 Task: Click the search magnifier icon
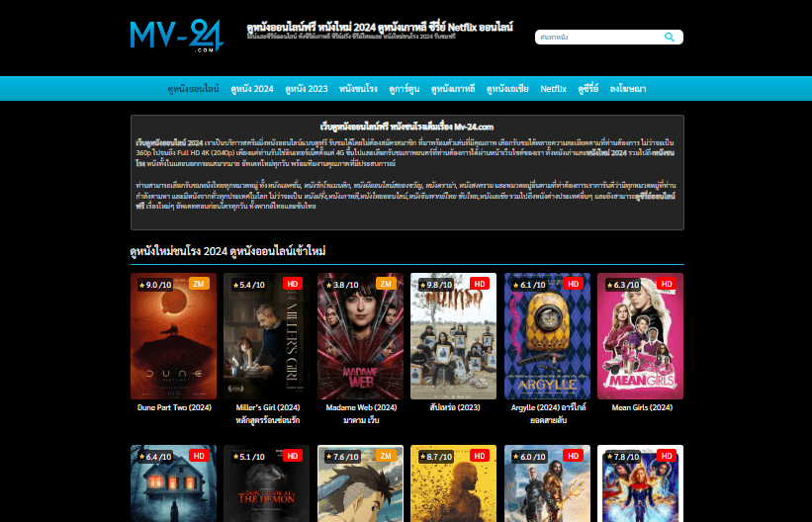click(669, 37)
